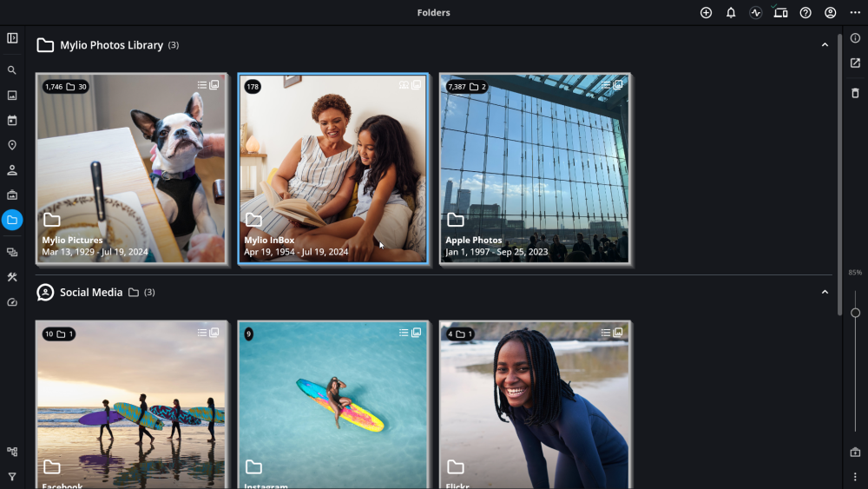This screenshot has height=489, width=868.
Task: Click list icon on Apple Photos card
Action: [x=606, y=85]
